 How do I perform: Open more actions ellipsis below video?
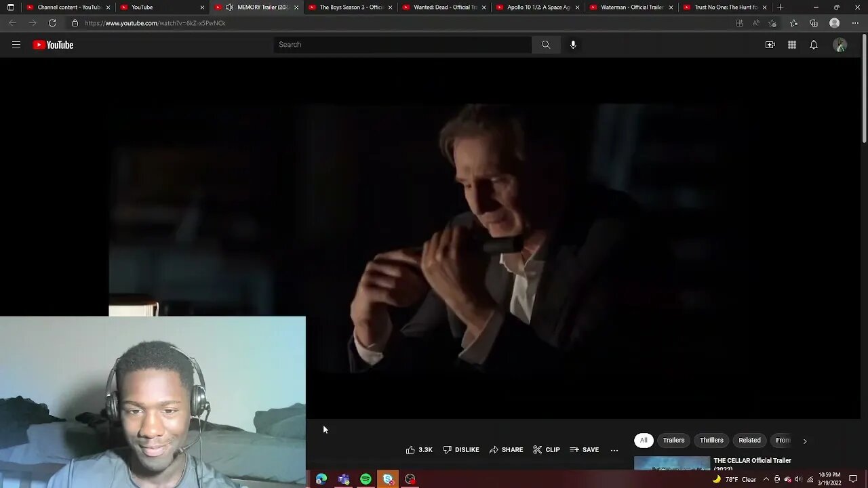pyautogui.click(x=614, y=450)
